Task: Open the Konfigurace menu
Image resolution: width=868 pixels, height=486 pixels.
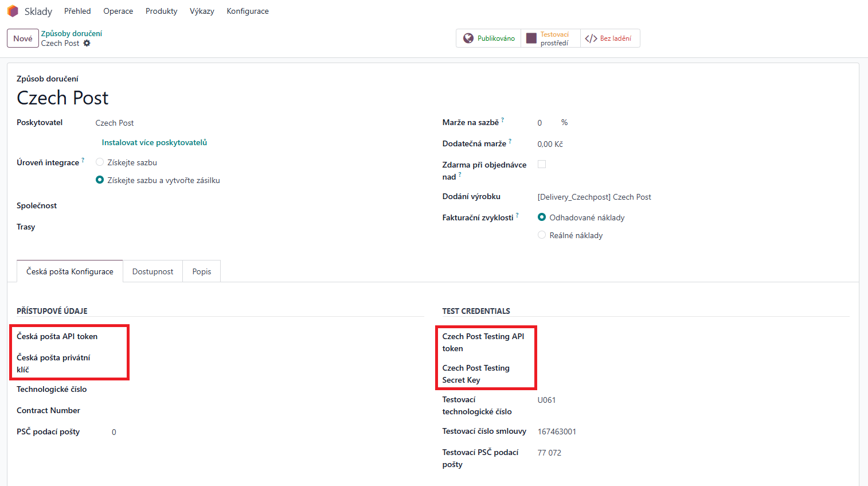Action: coord(248,11)
